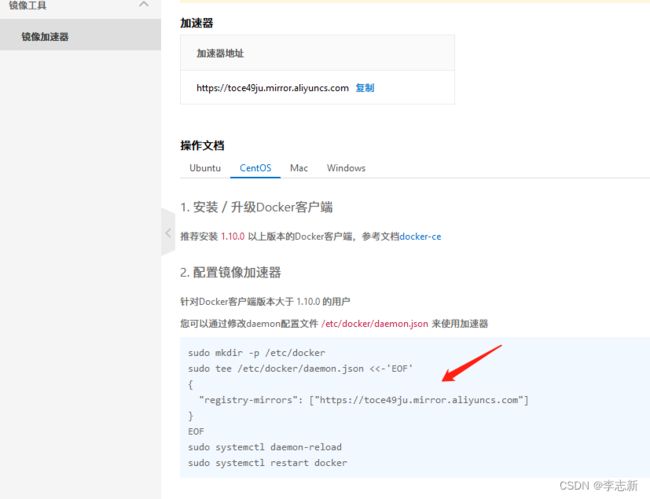Click the 加速器 section heading
This screenshot has width=650, height=499.
tap(196, 23)
